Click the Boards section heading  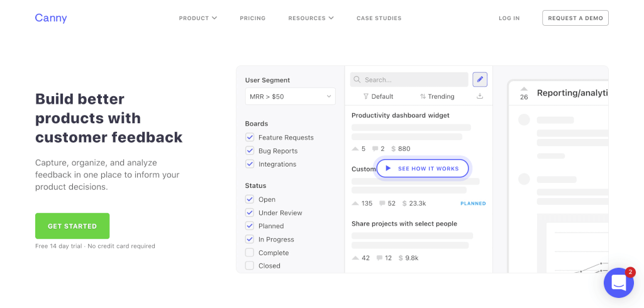pyautogui.click(x=257, y=124)
